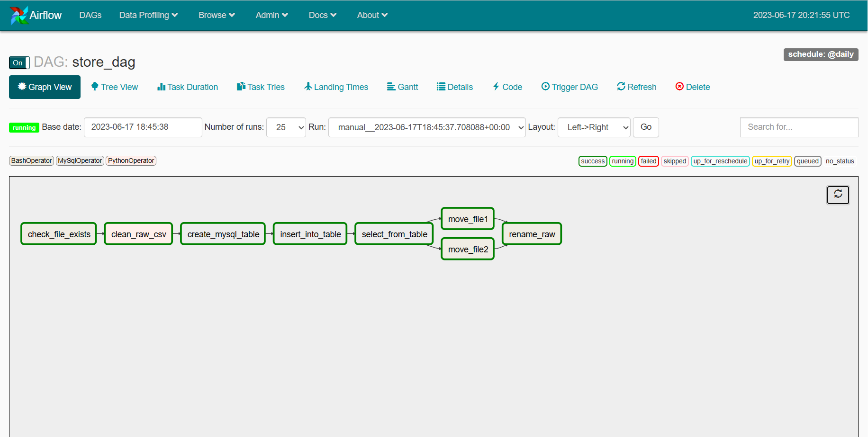868x437 pixels.
Task: Click the failed status legend
Action: click(x=649, y=161)
